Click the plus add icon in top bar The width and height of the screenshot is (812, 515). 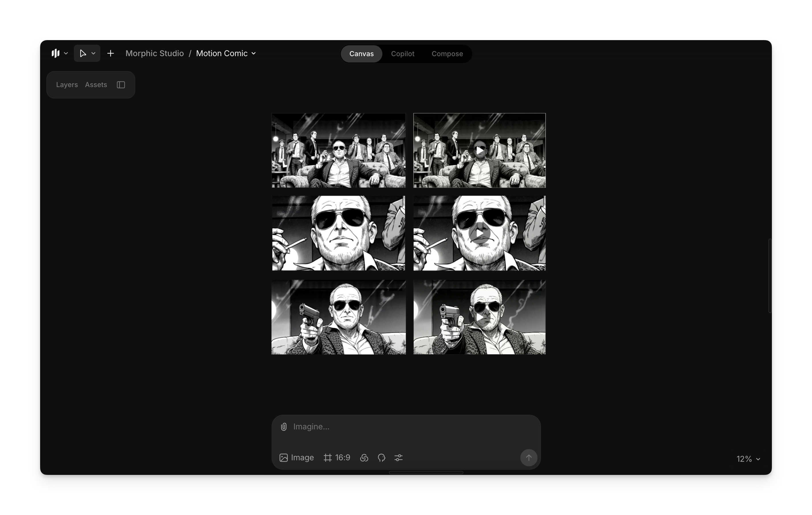coord(111,53)
